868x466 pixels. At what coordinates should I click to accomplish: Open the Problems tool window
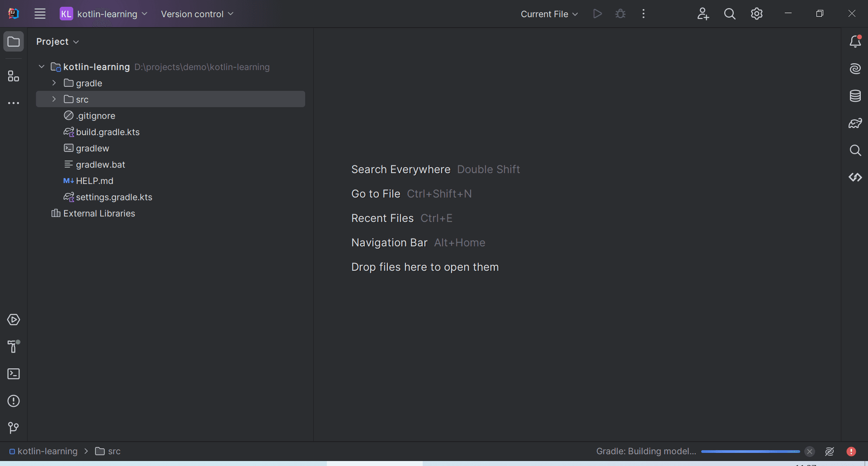tap(14, 401)
